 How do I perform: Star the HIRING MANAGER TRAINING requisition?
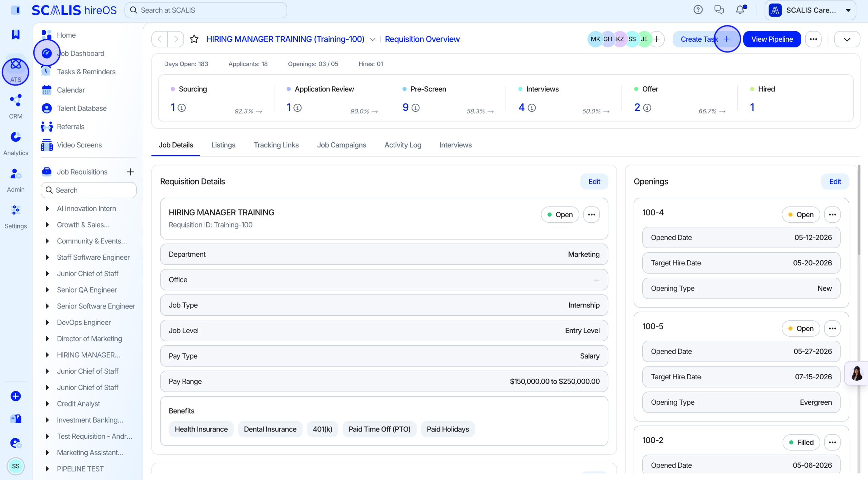[194, 39]
